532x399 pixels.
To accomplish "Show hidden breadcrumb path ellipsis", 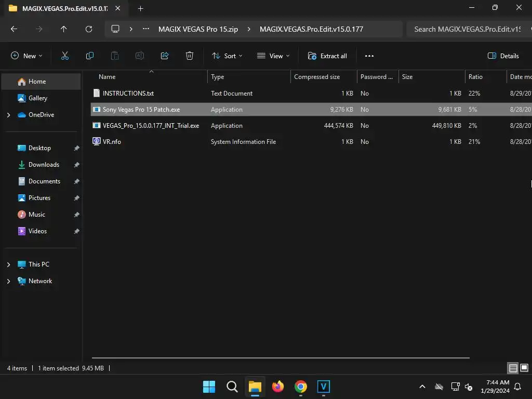I will (146, 29).
